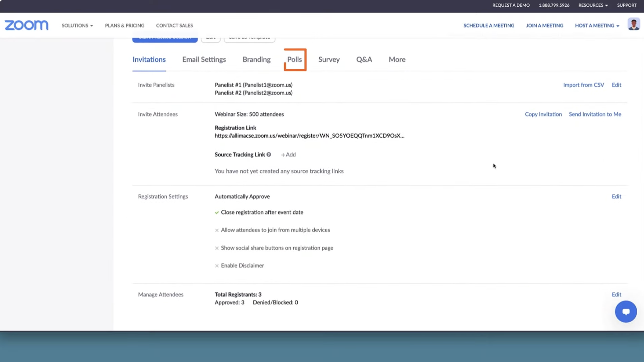
Task: Expand the Solutions dropdown
Action: tap(77, 26)
